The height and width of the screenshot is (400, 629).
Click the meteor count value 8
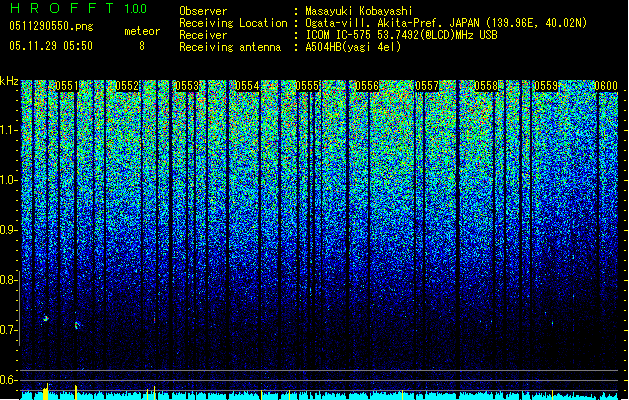coord(142,46)
